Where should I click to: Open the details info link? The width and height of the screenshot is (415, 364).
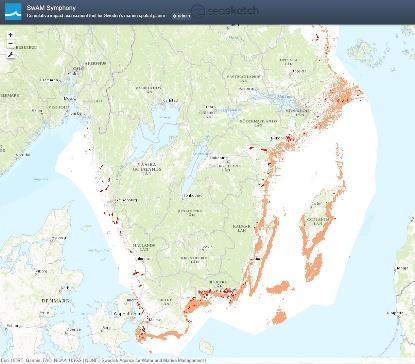[181, 16]
